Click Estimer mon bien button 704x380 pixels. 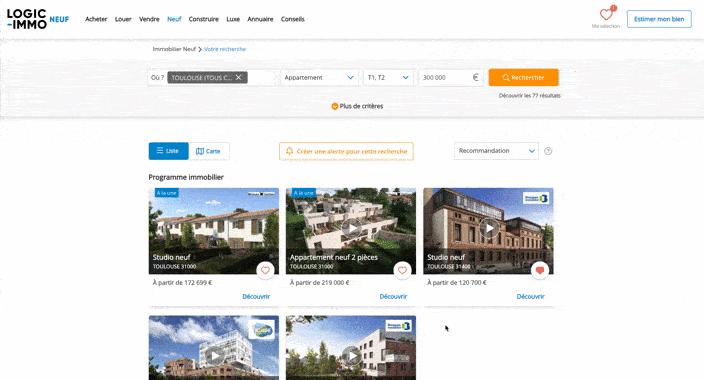coord(659,19)
